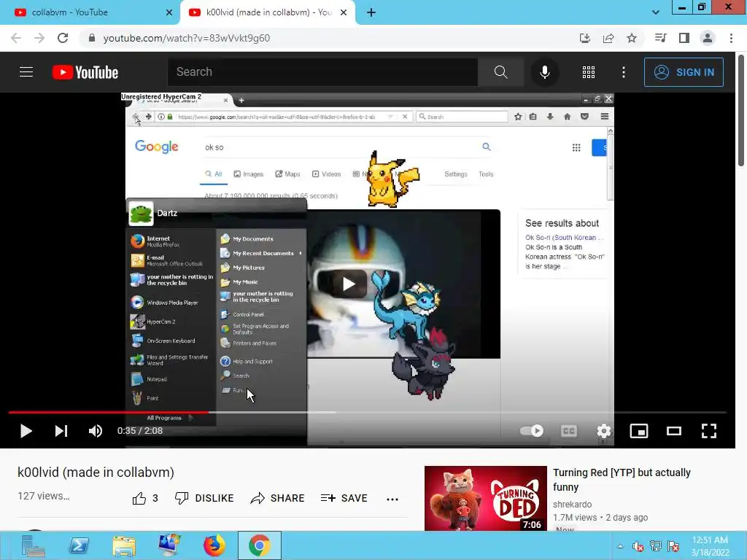Open Firefox from the taskbar
The image size is (747, 560).
point(214,545)
